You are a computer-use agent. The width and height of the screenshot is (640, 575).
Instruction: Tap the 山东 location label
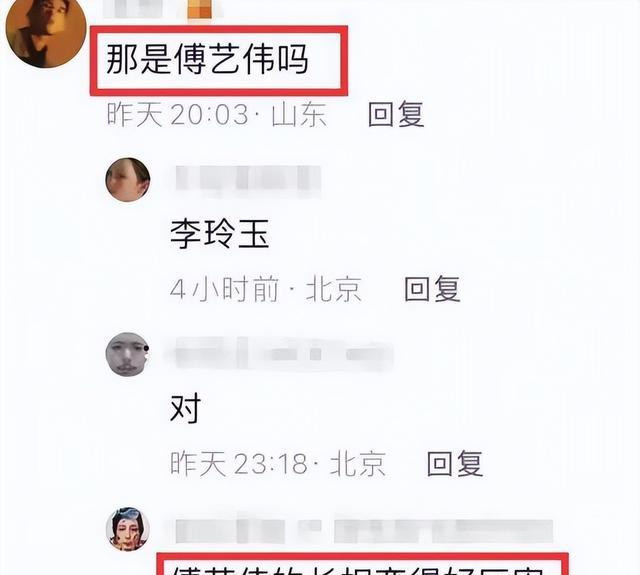pos(299,115)
